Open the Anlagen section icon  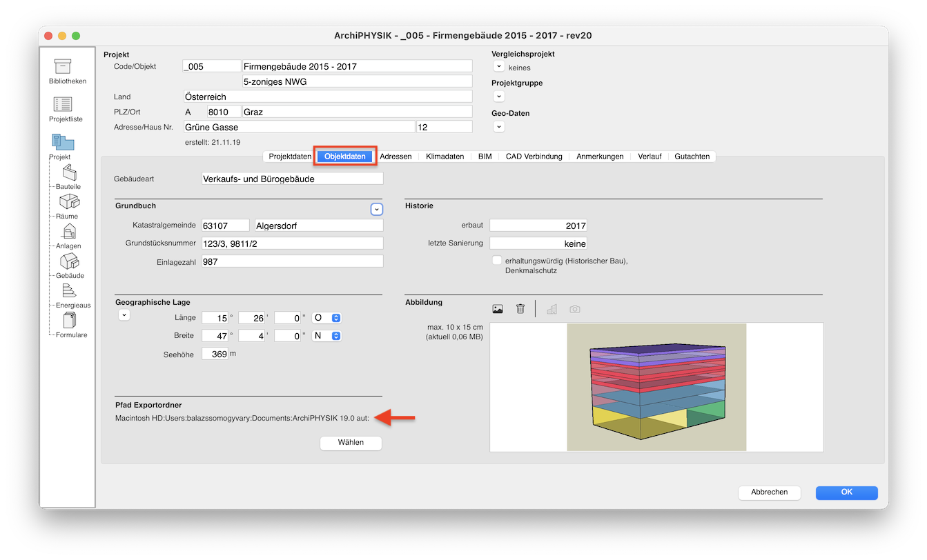coord(69,232)
